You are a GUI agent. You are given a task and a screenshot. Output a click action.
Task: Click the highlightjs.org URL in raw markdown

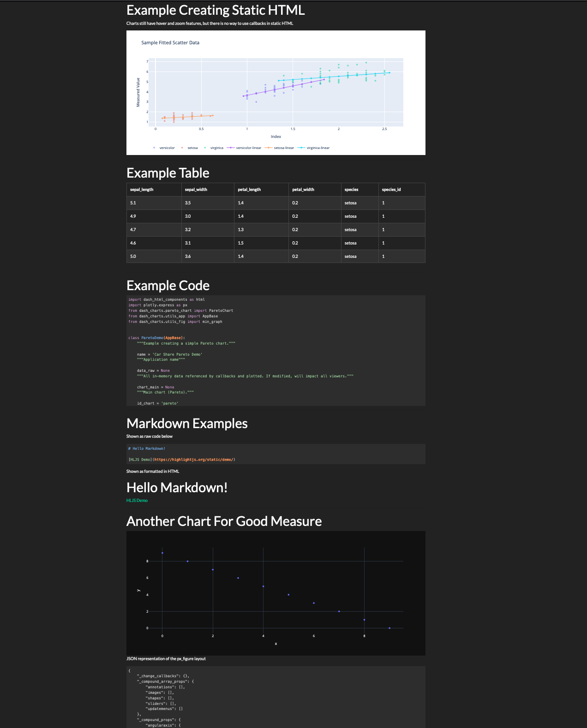(194, 459)
